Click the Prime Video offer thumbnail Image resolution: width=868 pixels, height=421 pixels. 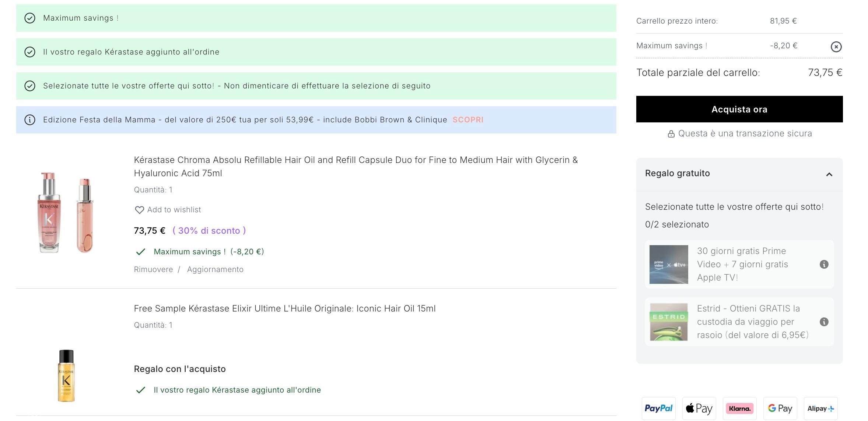click(669, 264)
